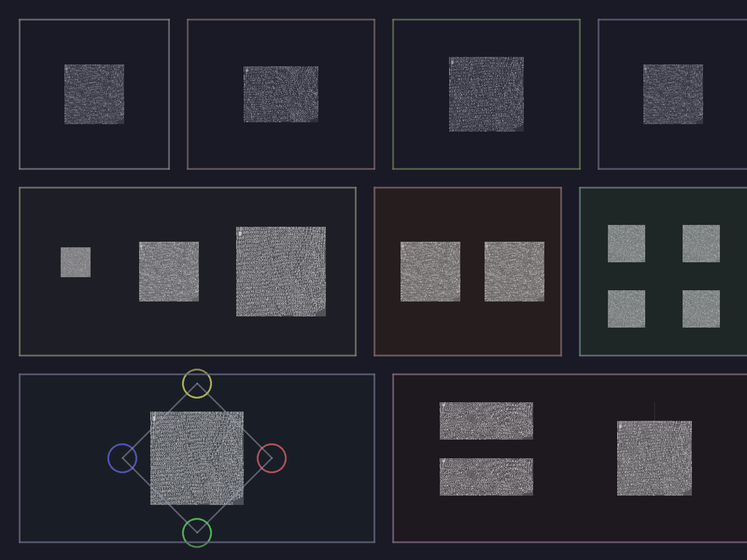Select the largest thumbnail in the olive-bordered frame
747x560 pixels.
(x=281, y=272)
